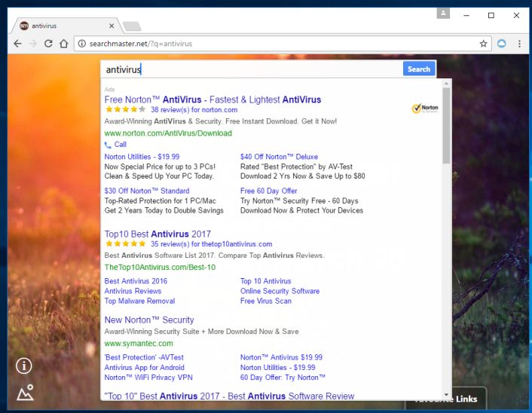Bookmark this page with the star icon
Image resolution: width=532 pixels, height=413 pixels.
click(x=483, y=44)
